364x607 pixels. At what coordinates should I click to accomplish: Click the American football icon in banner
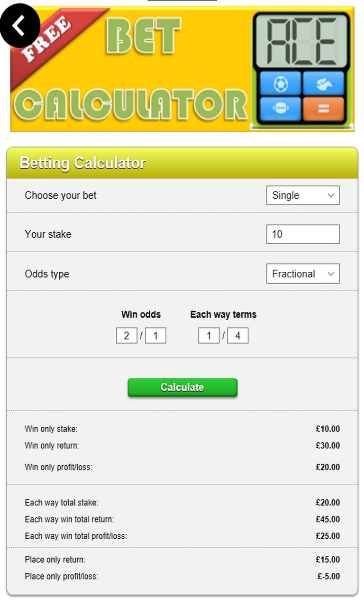tap(281, 109)
